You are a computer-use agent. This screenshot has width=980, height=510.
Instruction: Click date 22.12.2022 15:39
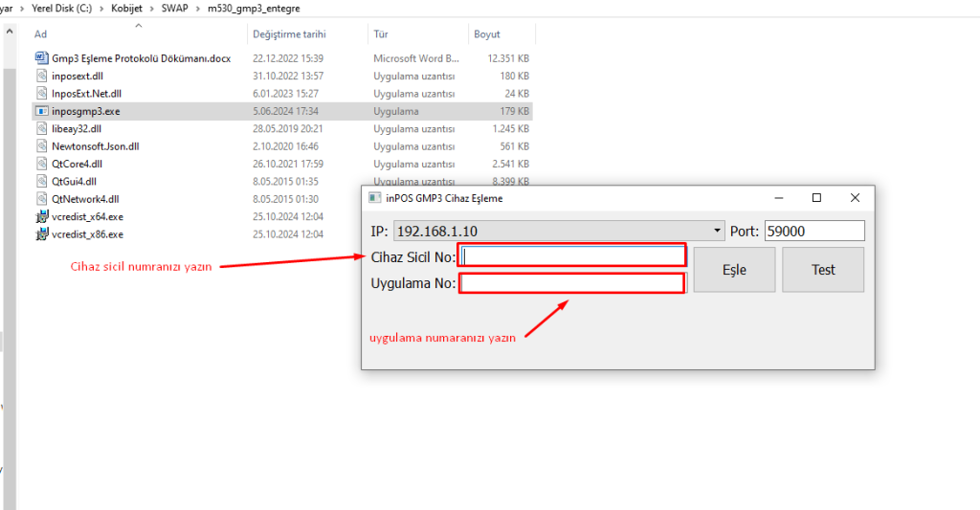tap(288, 58)
